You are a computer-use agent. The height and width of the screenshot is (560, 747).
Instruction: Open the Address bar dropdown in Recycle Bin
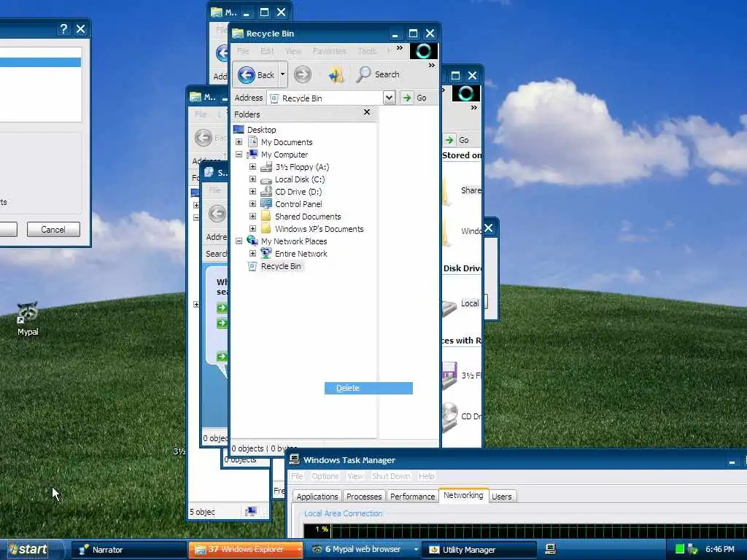389,98
